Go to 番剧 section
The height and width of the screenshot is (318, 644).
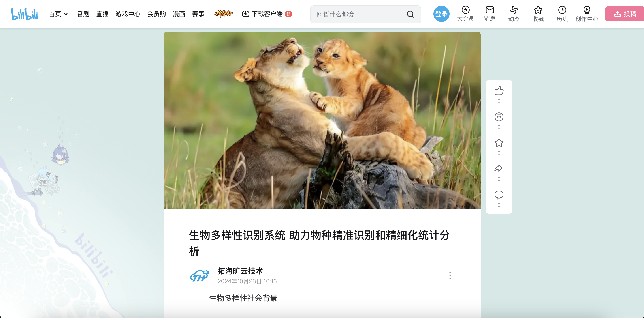[83, 14]
